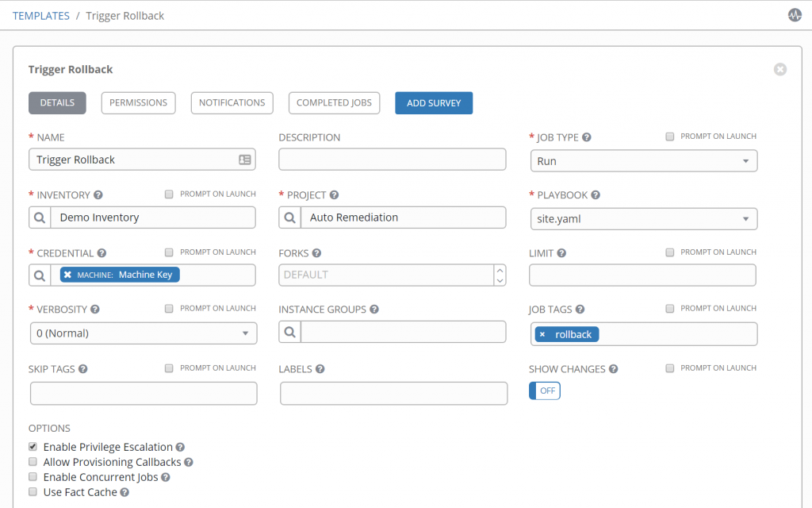Image resolution: width=812 pixels, height=508 pixels.
Task: Click the Add Survey button
Action: (x=434, y=103)
